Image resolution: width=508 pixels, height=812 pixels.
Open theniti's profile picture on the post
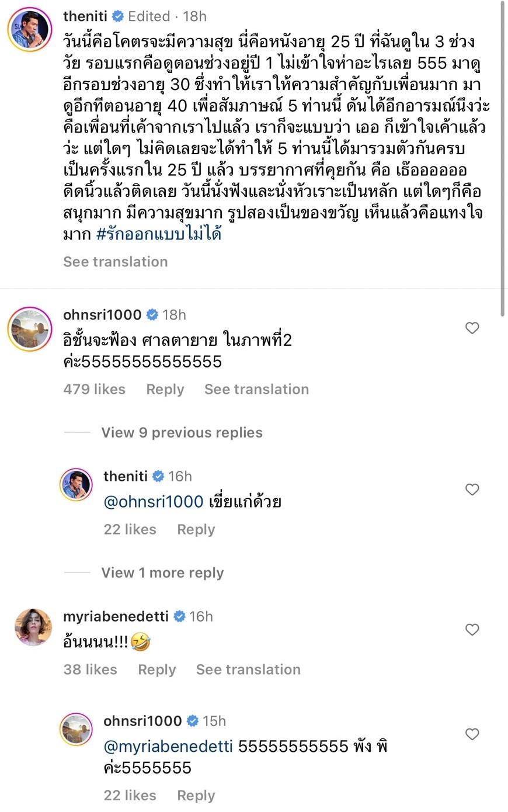[30, 30]
